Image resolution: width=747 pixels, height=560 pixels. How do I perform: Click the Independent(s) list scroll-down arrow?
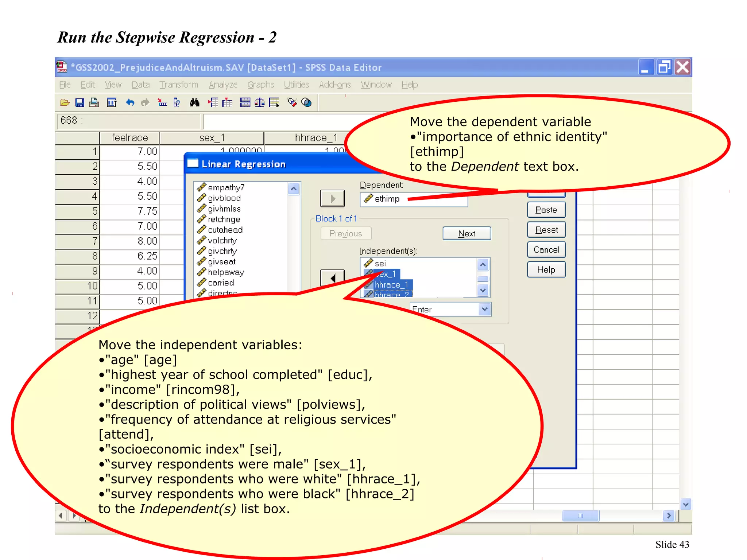tap(483, 291)
